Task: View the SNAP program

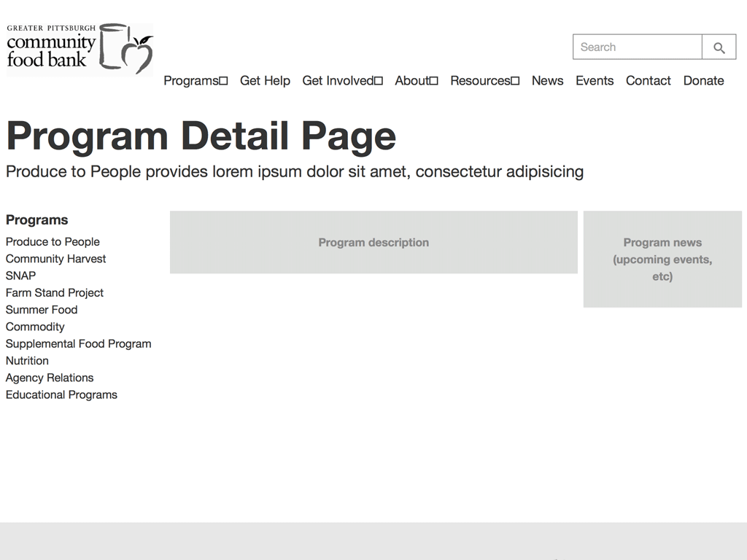Action: point(20,276)
